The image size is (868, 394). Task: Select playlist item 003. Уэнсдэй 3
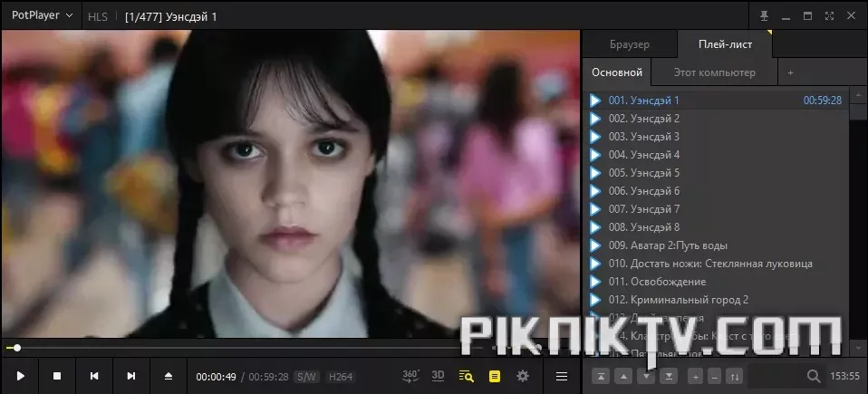click(716, 137)
